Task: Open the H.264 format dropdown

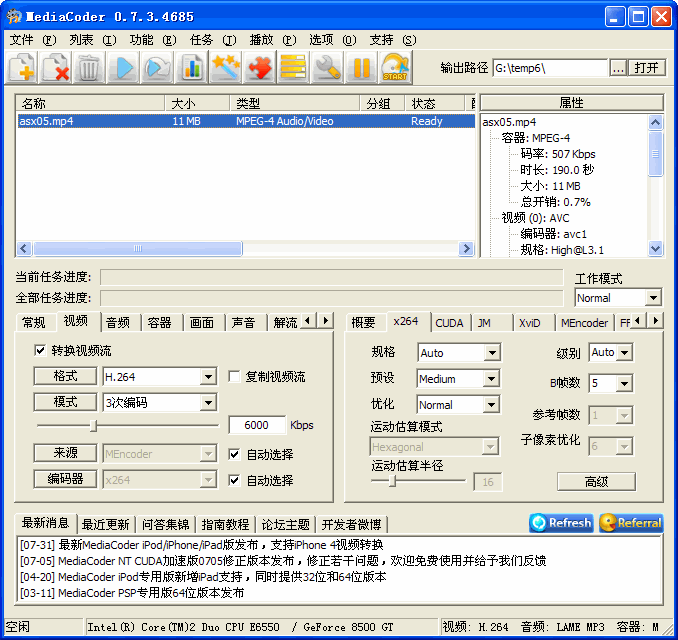Action: click(x=208, y=377)
